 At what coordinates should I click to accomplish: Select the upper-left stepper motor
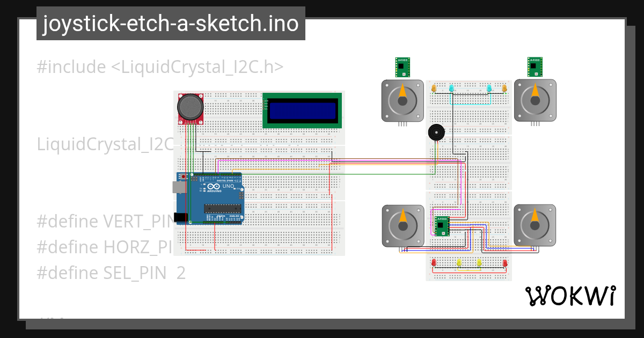(401, 100)
